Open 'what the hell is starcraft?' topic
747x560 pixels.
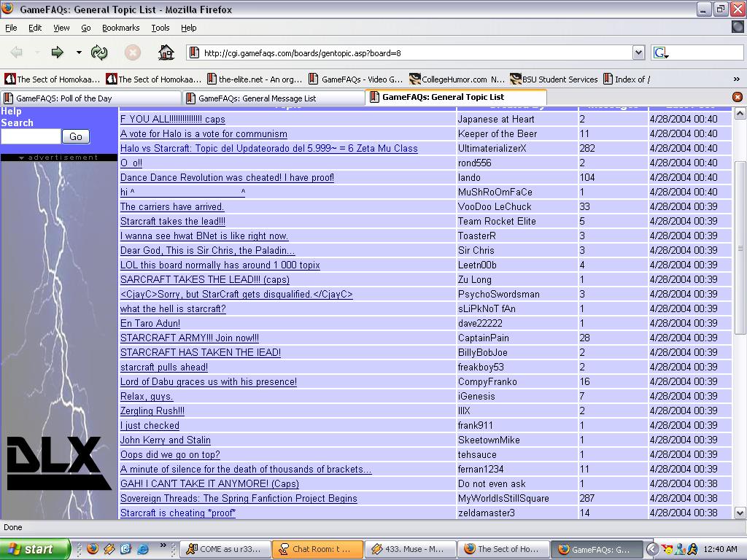pyautogui.click(x=173, y=308)
